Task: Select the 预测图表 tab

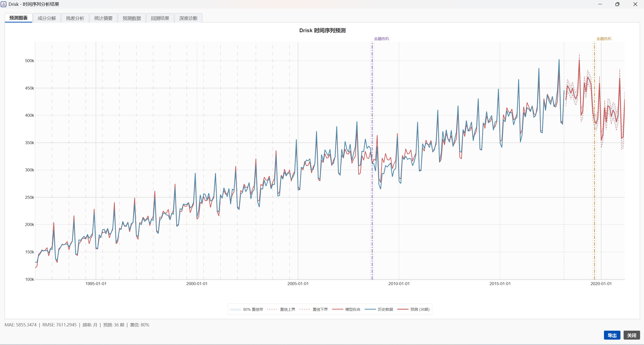Action: click(x=18, y=18)
